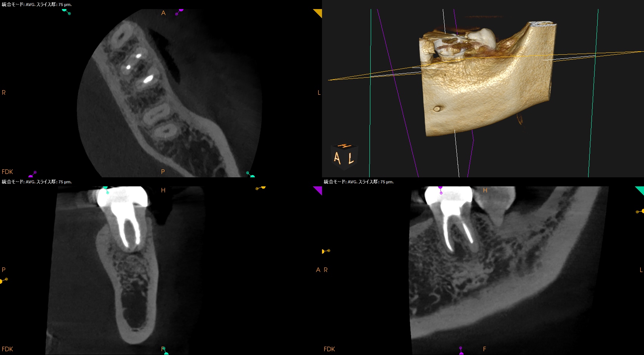The width and height of the screenshot is (644, 355).
Task: Click the teal corner triangle of the bottom-right view
Action: tap(640, 190)
